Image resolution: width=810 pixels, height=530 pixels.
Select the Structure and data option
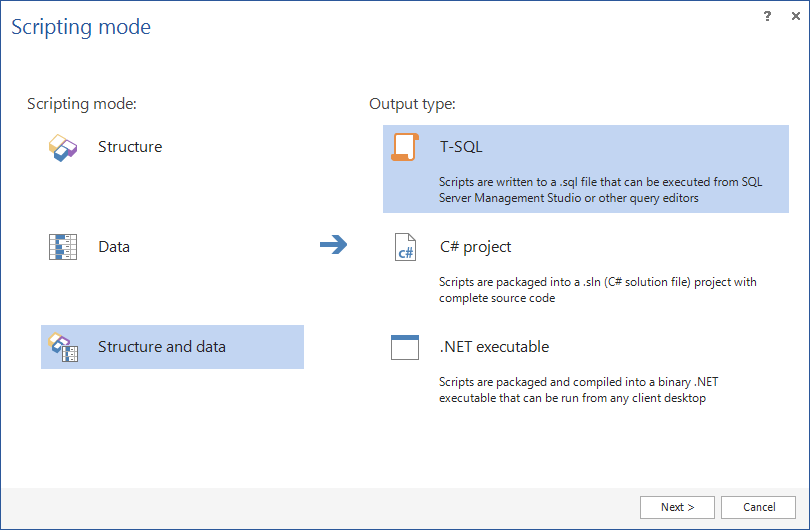point(162,347)
